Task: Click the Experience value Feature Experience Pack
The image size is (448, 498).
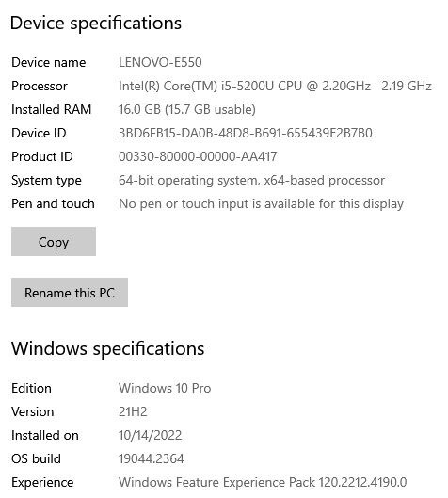Action: [x=263, y=482]
